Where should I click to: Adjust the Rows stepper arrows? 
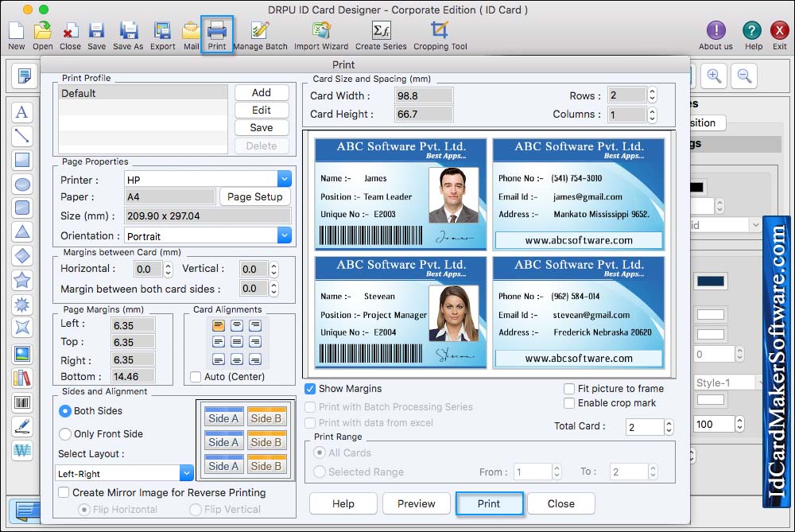[653, 95]
